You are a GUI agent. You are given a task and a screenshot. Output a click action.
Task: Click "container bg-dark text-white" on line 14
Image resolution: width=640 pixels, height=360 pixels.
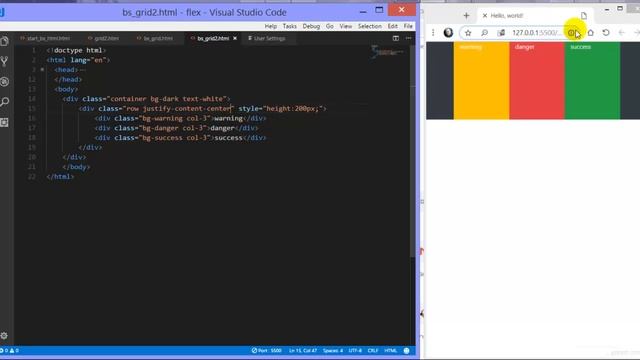click(x=167, y=99)
